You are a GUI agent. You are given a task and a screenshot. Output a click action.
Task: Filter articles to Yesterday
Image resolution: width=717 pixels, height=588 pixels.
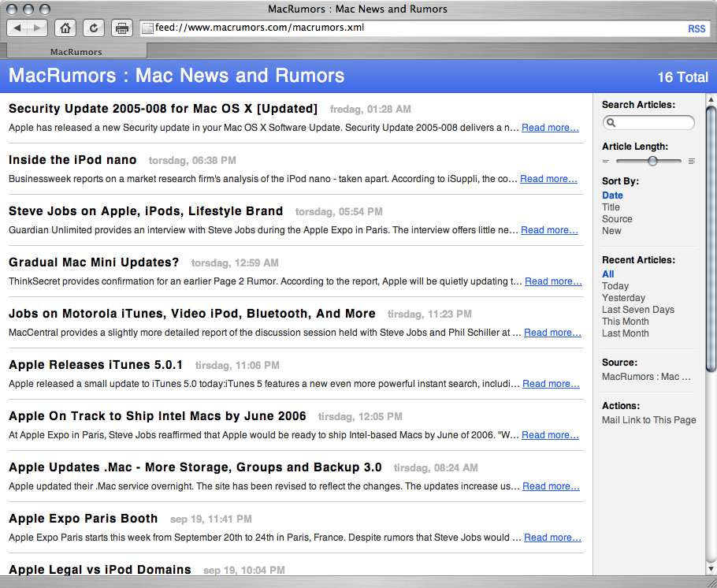pos(623,298)
